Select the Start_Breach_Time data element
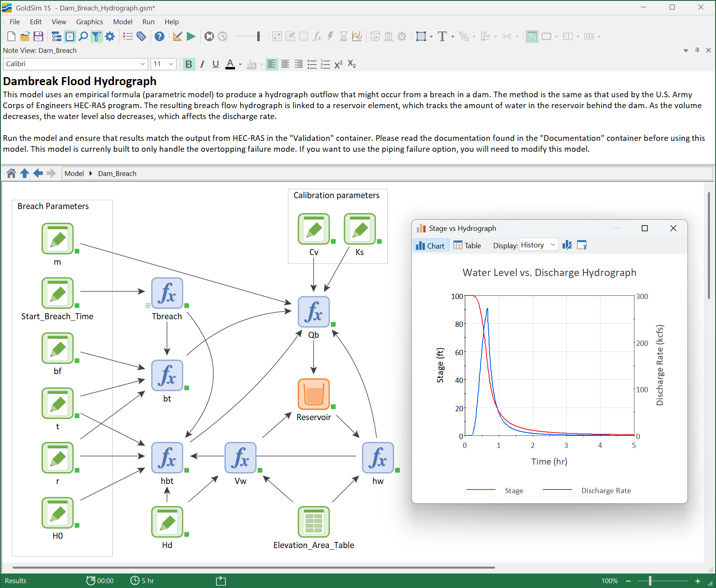 click(x=58, y=293)
